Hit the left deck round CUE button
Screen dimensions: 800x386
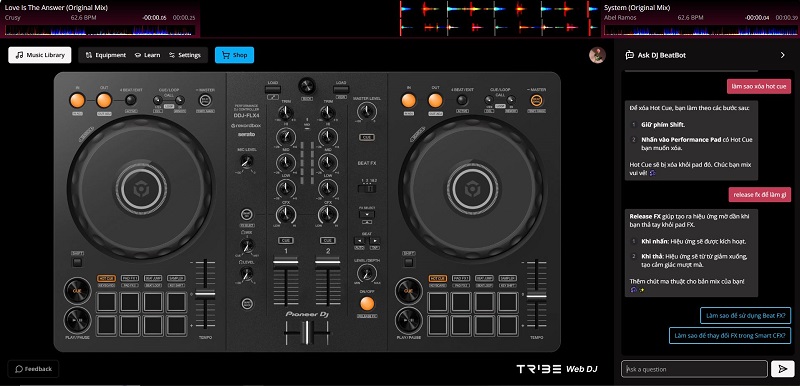(77, 291)
